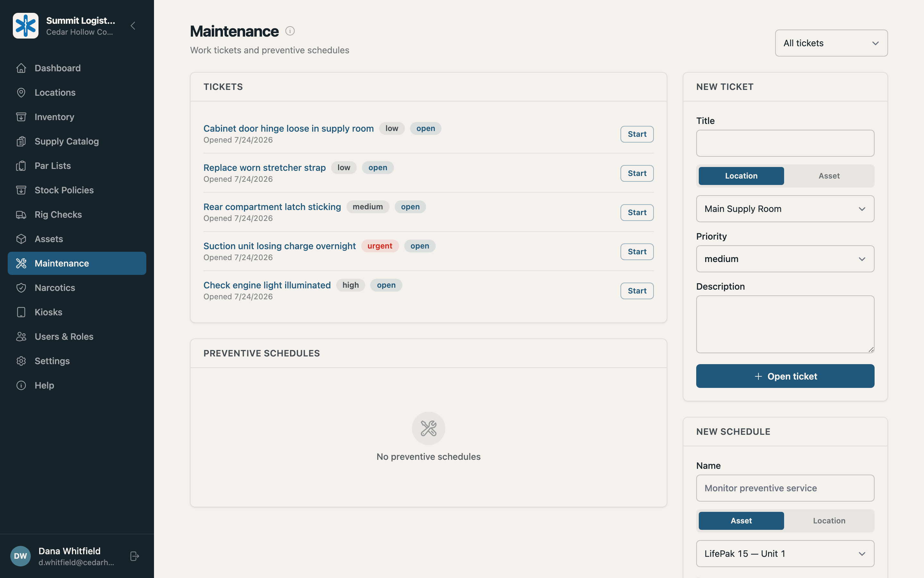
Task: Click the DW user avatar
Action: pyautogui.click(x=21, y=556)
